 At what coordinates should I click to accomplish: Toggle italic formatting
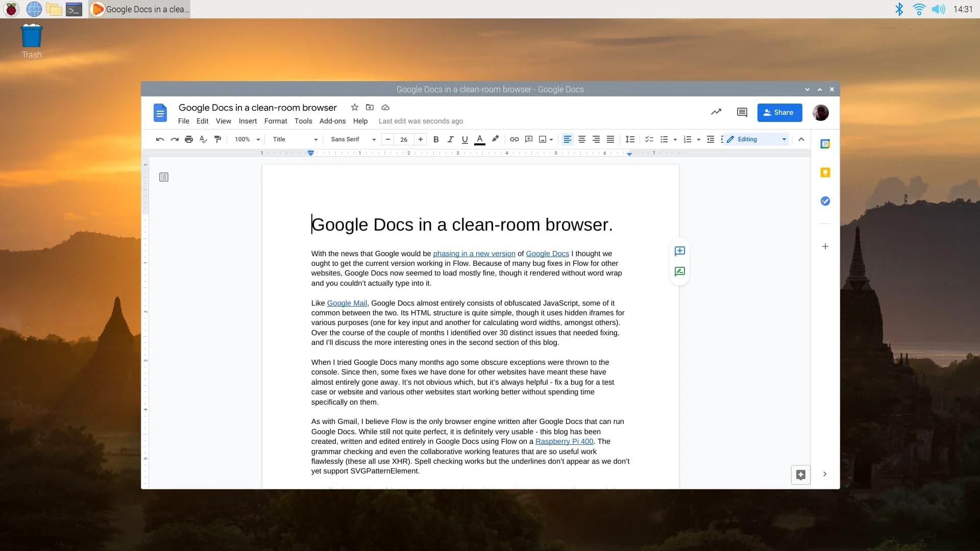450,139
